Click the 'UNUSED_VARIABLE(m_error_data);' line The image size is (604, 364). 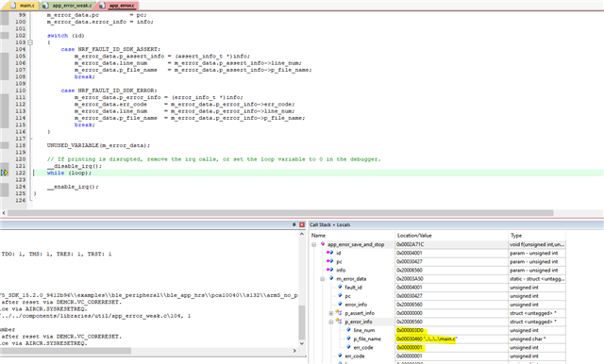click(x=98, y=145)
